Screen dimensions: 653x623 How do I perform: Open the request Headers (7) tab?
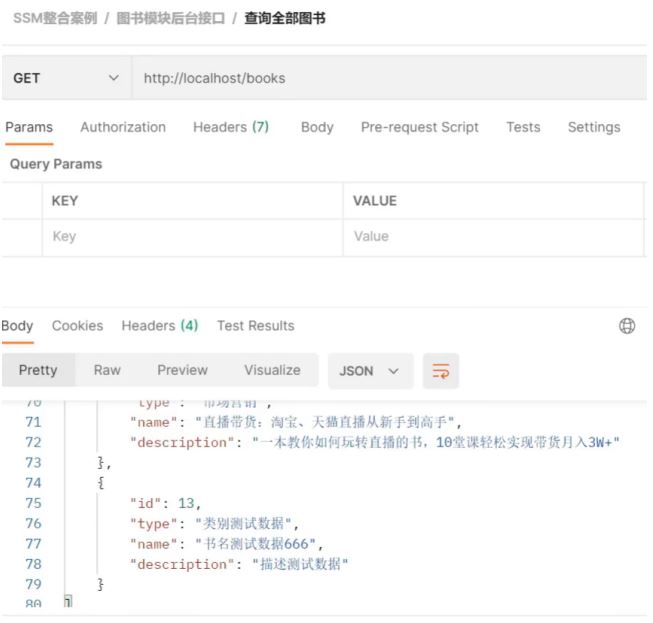(231, 127)
